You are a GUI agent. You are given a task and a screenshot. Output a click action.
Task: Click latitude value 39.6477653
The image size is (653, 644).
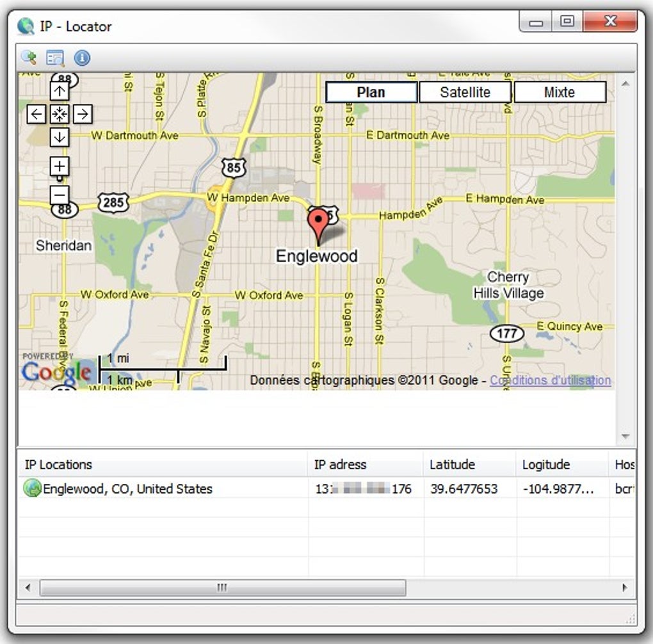click(464, 488)
